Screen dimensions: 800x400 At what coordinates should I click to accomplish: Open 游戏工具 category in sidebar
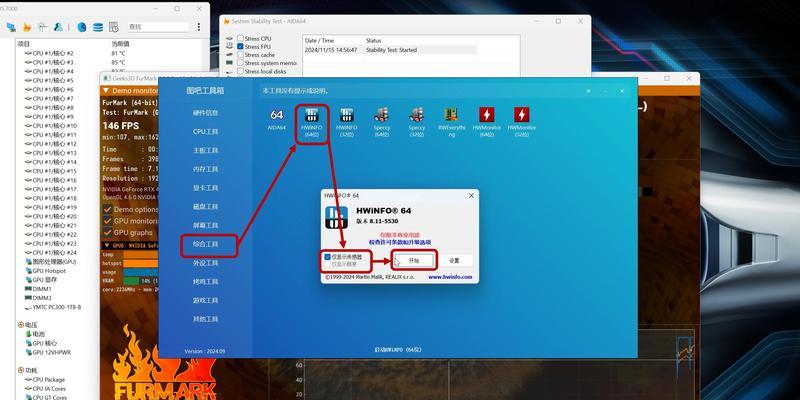coord(205,301)
